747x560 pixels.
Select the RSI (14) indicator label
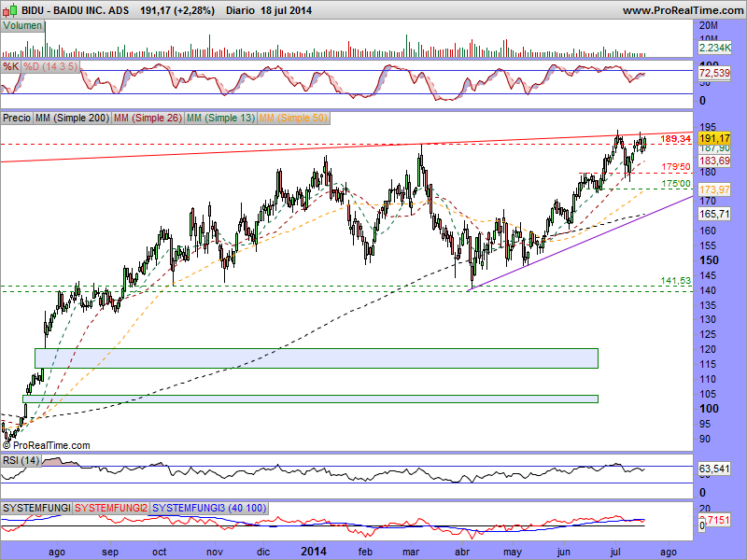pyautogui.click(x=21, y=460)
